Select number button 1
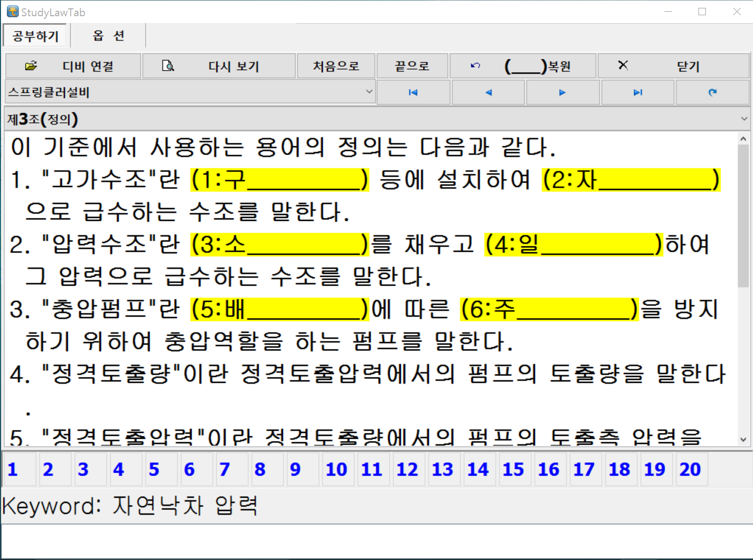 (x=19, y=469)
